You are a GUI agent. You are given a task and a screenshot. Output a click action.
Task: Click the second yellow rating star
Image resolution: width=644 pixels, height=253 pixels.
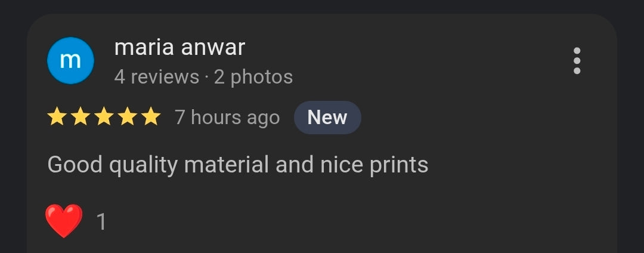(x=80, y=116)
